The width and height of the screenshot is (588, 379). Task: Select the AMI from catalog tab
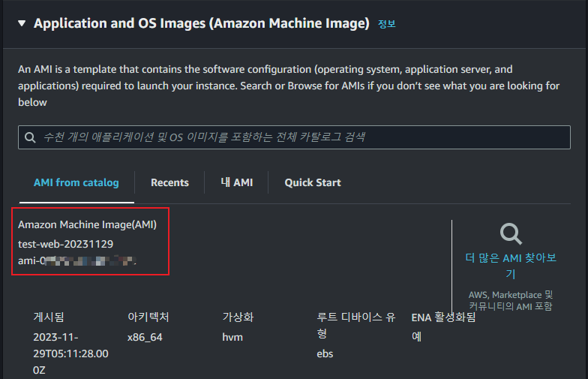pos(76,183)
